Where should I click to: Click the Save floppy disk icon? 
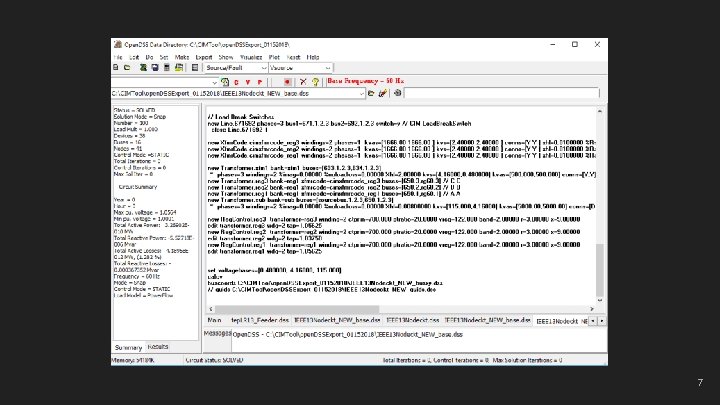(155, 68)
